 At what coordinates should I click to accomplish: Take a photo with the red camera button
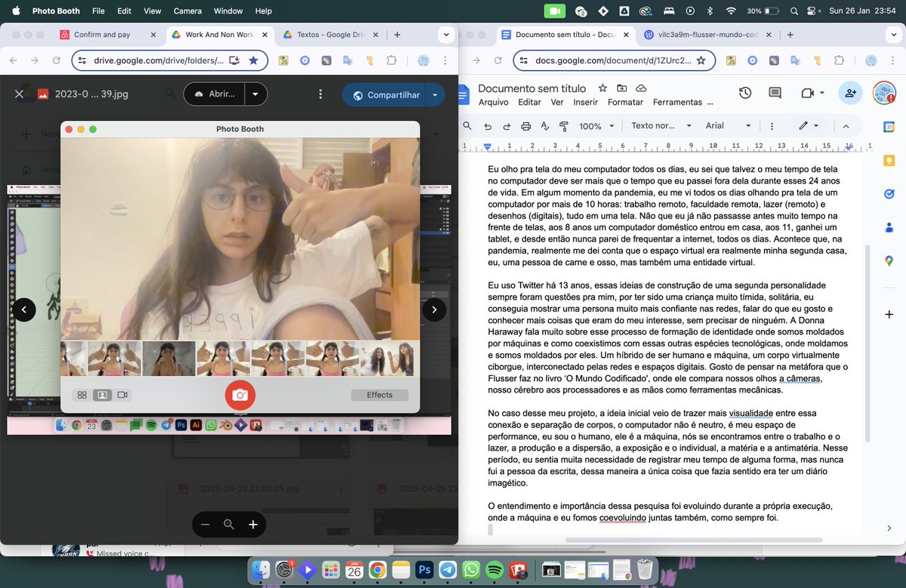(240, 395)
